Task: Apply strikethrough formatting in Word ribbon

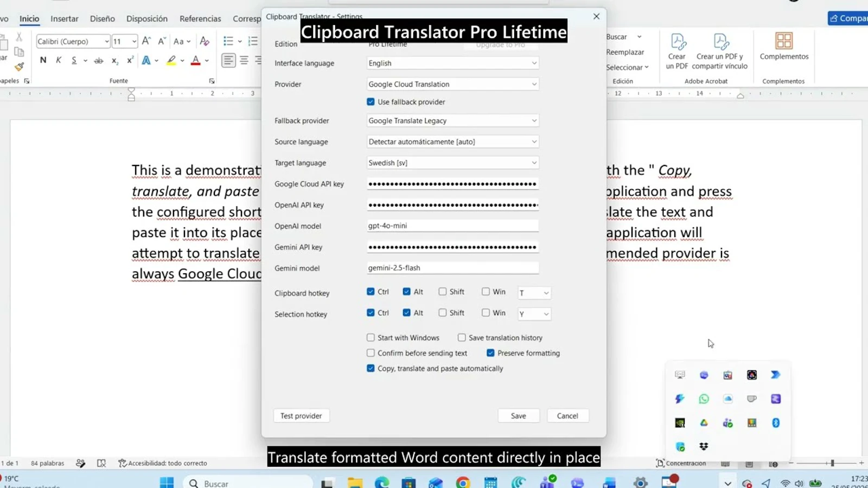Action: [99, 61]
